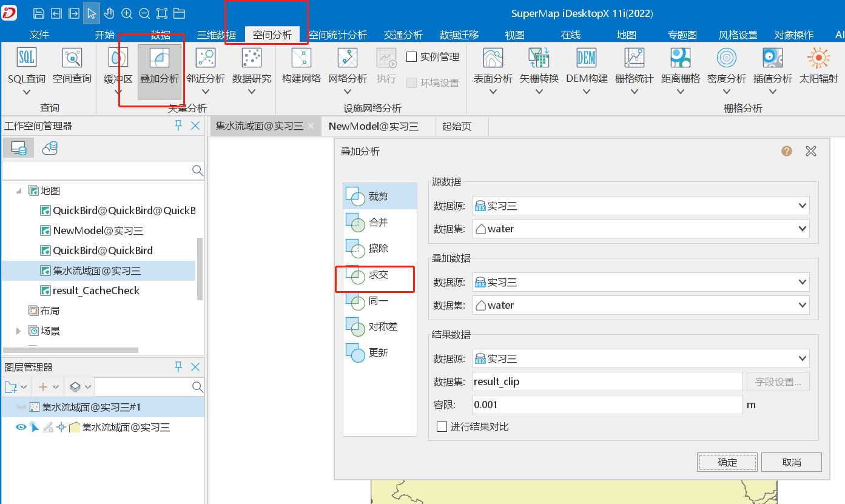Click the 太阳辐射 icon
845x504 pixels.
click(819, 58)
